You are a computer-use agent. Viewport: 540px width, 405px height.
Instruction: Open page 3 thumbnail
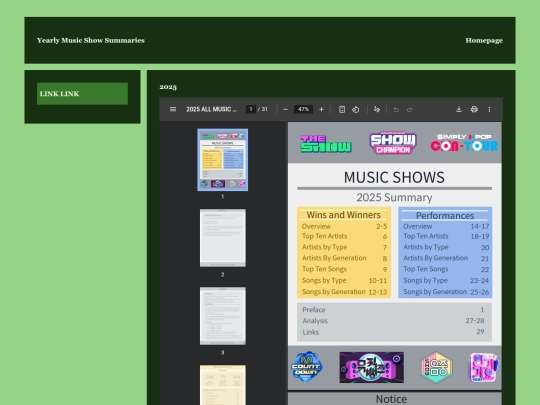222,316
